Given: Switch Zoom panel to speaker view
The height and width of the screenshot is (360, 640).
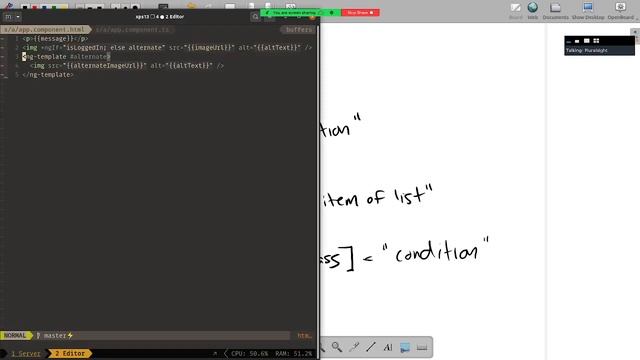Looking at the screenshot, I should pos(587,41).
